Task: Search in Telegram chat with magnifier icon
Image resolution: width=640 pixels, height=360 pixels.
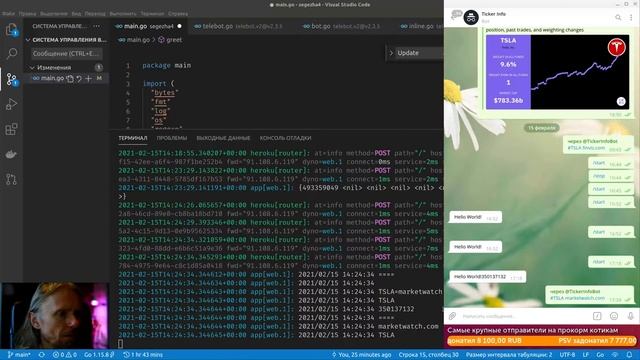Action: [x=618, y=17]
